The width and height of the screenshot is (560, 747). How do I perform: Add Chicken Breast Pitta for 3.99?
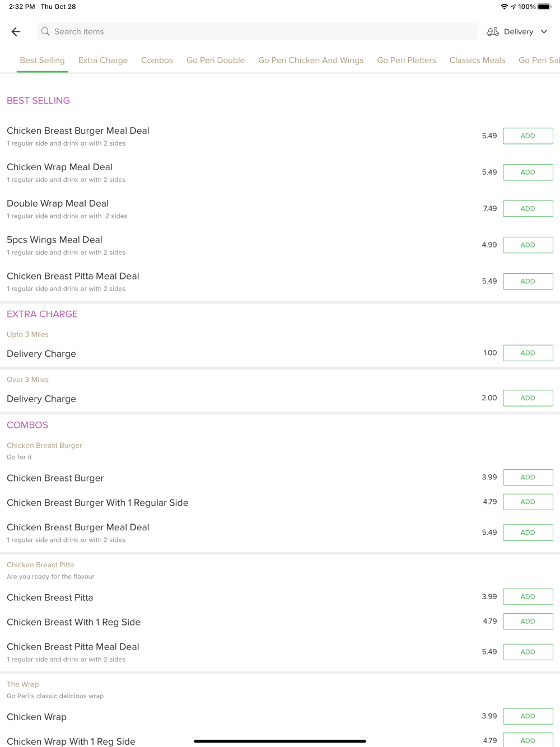pos(528,597)
